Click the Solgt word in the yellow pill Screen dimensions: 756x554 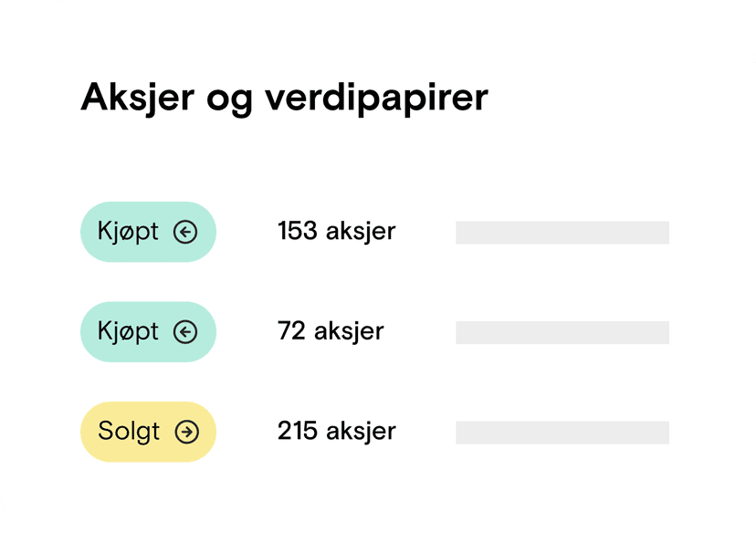point(129,432)
